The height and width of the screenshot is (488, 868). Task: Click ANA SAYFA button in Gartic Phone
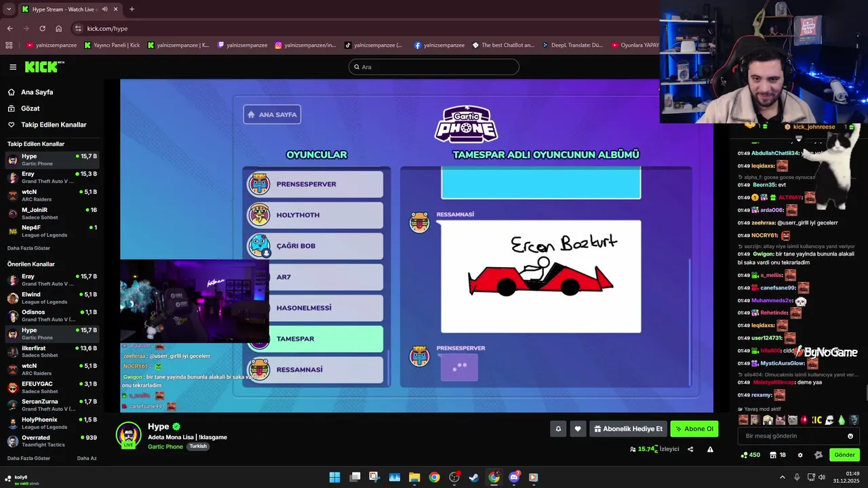pyautogui.click(x=272, y=115)
